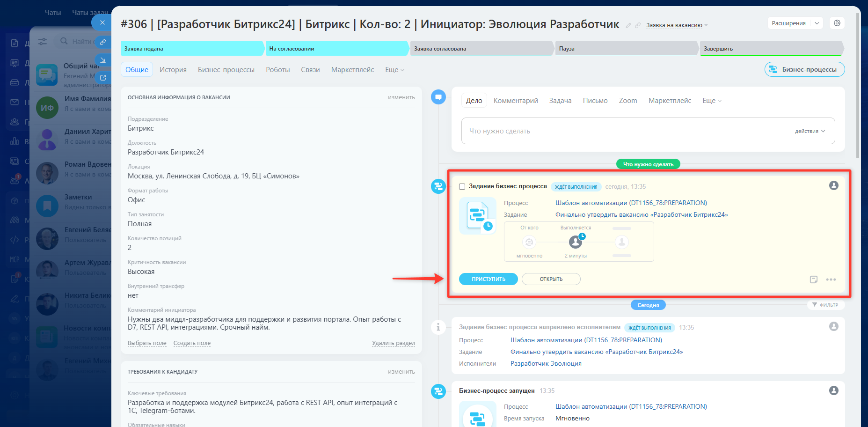Click the link icon beside the title pencil
Image resolution: width=868 pixels, height=427 pixels.
[x=638, y=25]
